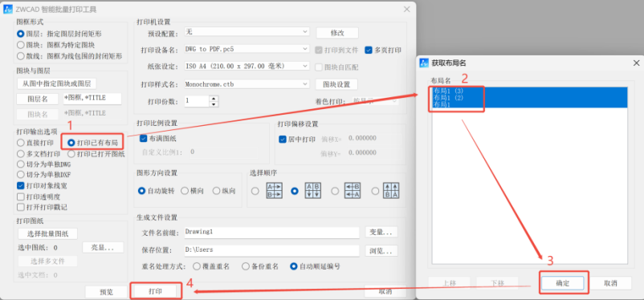
Task: Increase print copies with up arrow
Action: 213,99
